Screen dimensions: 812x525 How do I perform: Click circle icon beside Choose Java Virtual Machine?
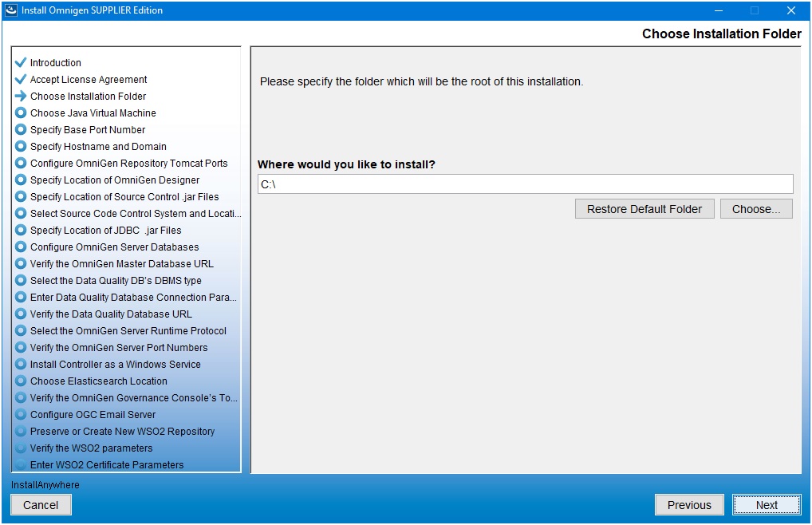[x=21, y=112]
